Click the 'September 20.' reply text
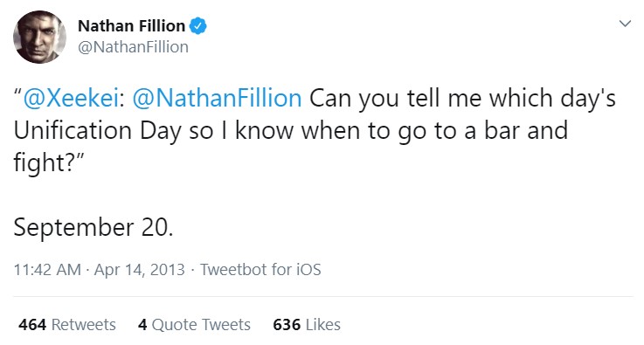Screen dimensions: 644x345 (x=93, y=227)
